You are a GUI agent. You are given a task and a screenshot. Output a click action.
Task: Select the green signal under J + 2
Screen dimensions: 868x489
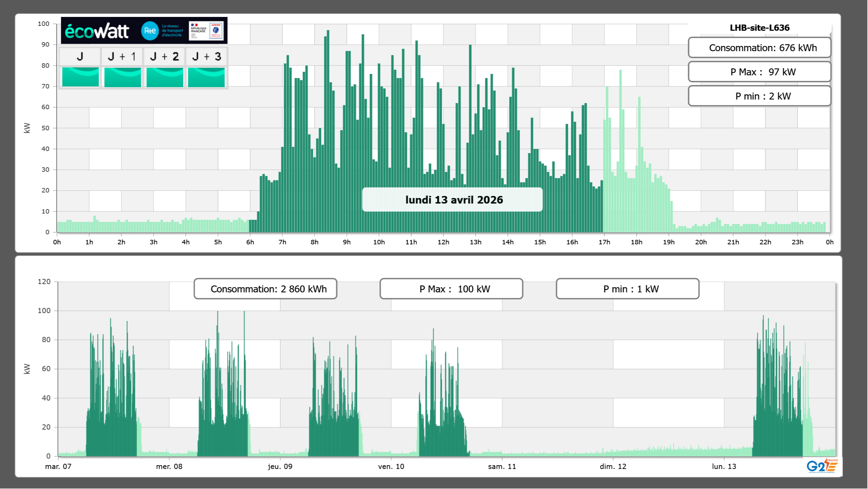point(165,77)
